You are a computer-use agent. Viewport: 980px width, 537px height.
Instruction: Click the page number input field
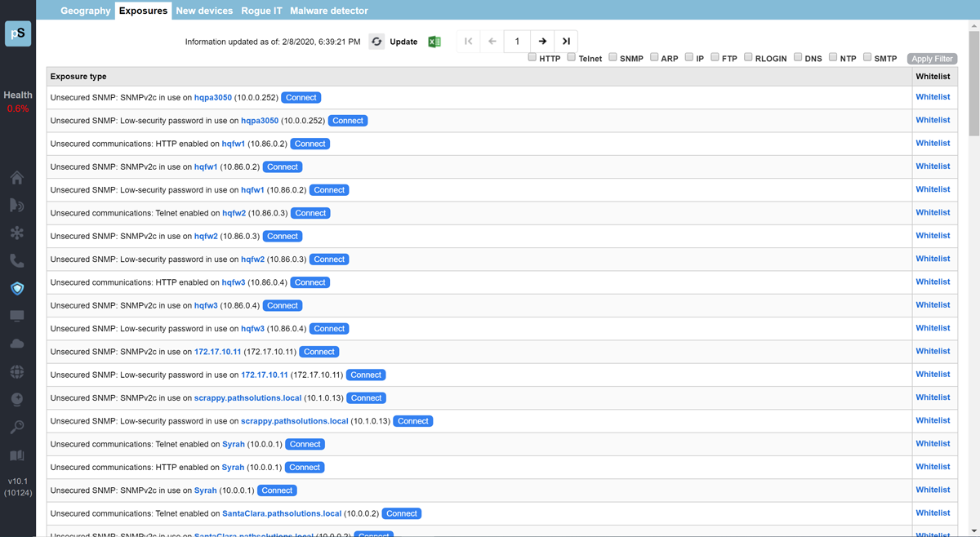[517, 42]
